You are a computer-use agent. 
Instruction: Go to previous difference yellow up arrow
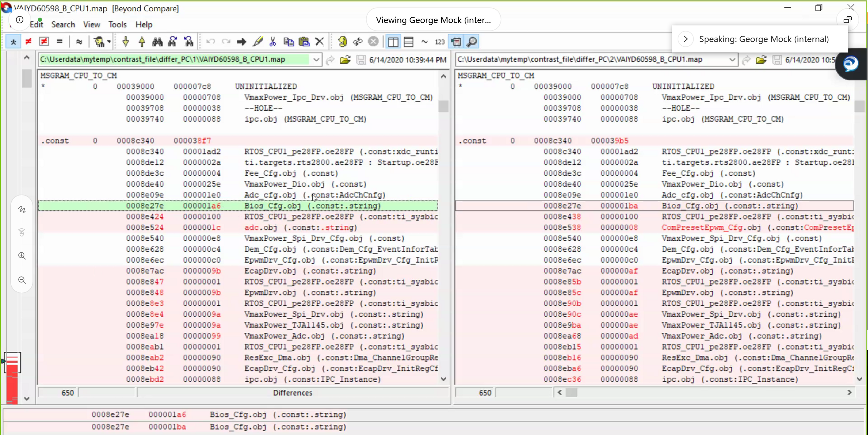tap(142, 42)
